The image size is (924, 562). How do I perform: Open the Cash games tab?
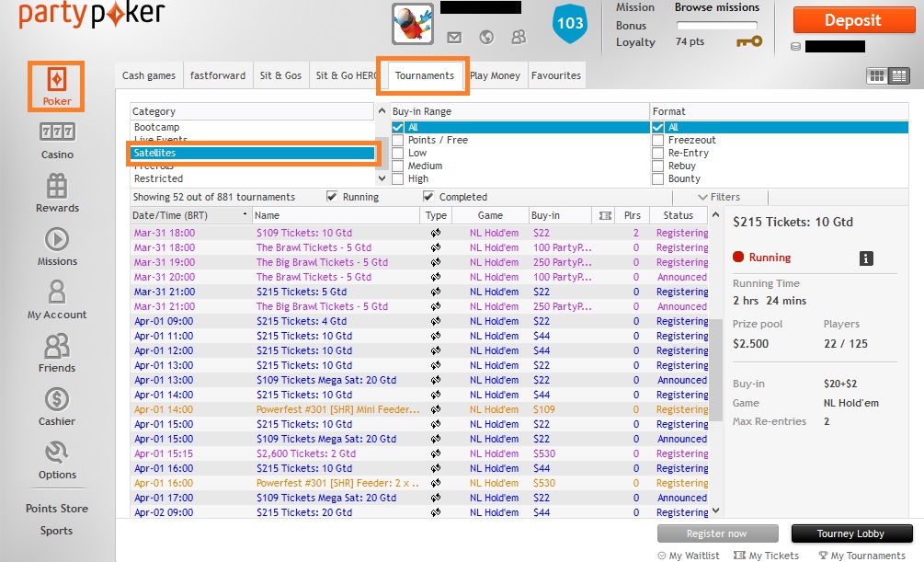tap(149, 75)
